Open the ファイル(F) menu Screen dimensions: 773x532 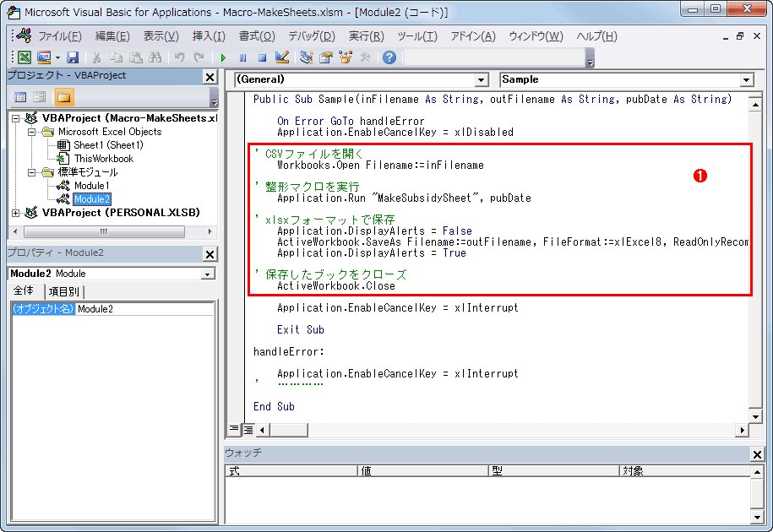60,36
